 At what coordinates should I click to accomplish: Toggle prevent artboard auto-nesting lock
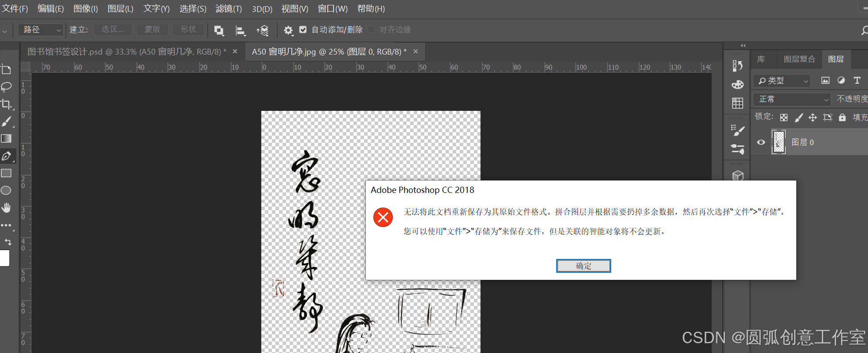[x=827, y=118]
